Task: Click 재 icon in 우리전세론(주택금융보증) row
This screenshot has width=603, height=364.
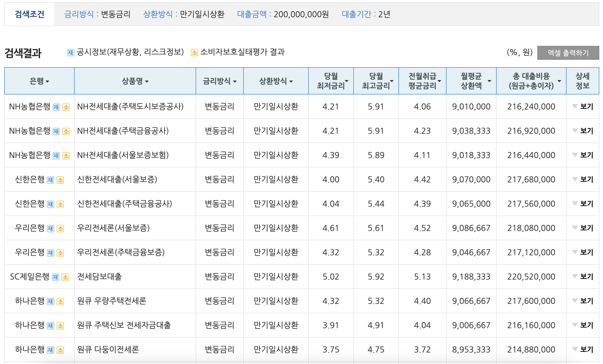Action: coord(51,253)
